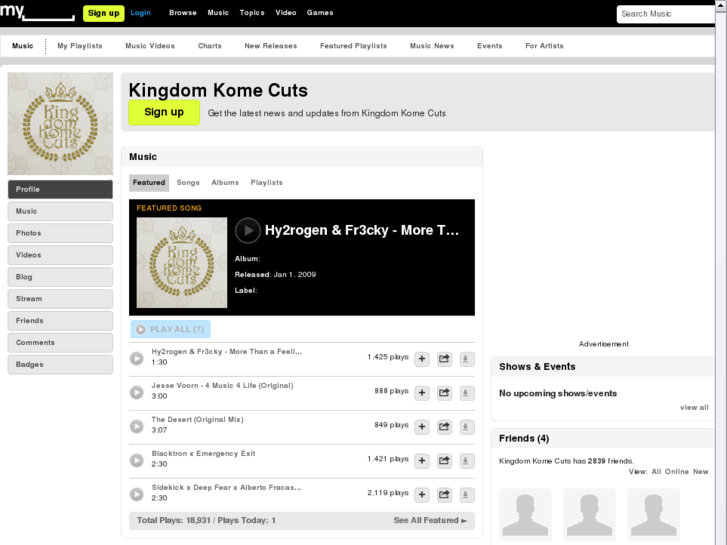This screenshot has width=727, height=545.
Task: Open the Login link
Action: [x=140, y=13]
